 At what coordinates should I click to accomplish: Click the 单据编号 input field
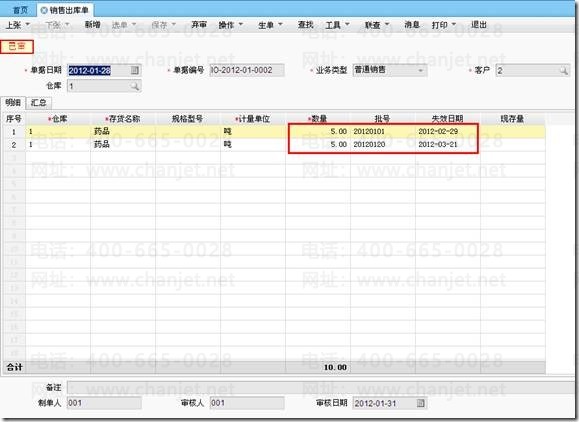coord(247,70)
